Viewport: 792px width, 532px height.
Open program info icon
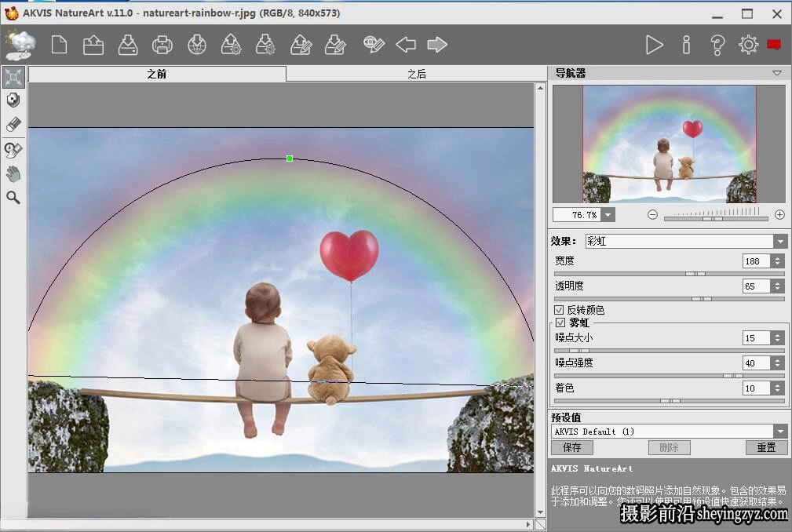coord(686,45)
